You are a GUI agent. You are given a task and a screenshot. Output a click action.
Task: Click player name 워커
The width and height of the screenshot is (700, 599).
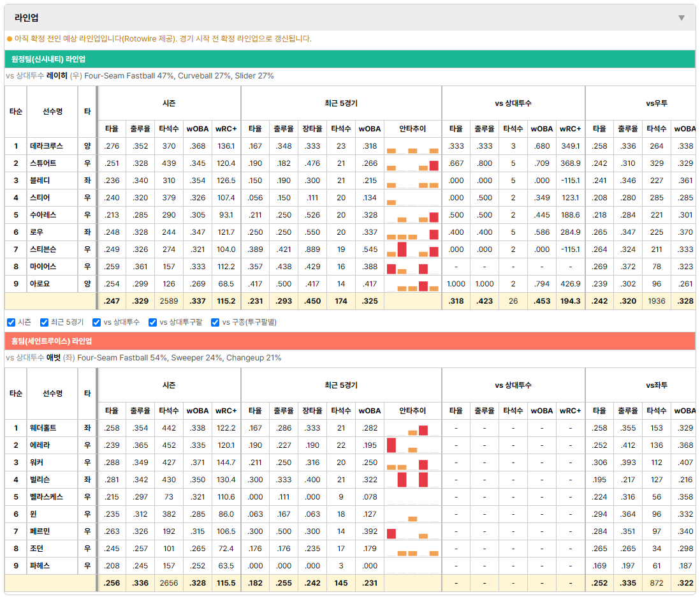[x=36, y=462]
